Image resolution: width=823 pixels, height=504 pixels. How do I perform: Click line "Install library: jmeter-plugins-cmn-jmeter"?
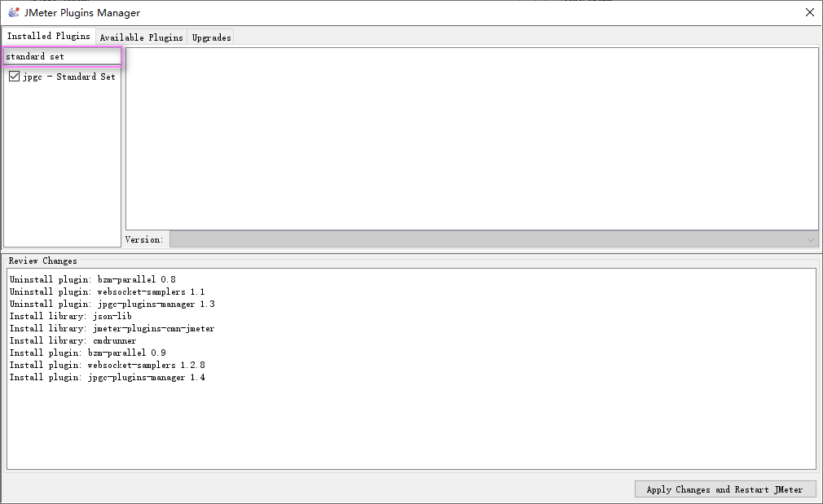point(112,328)
